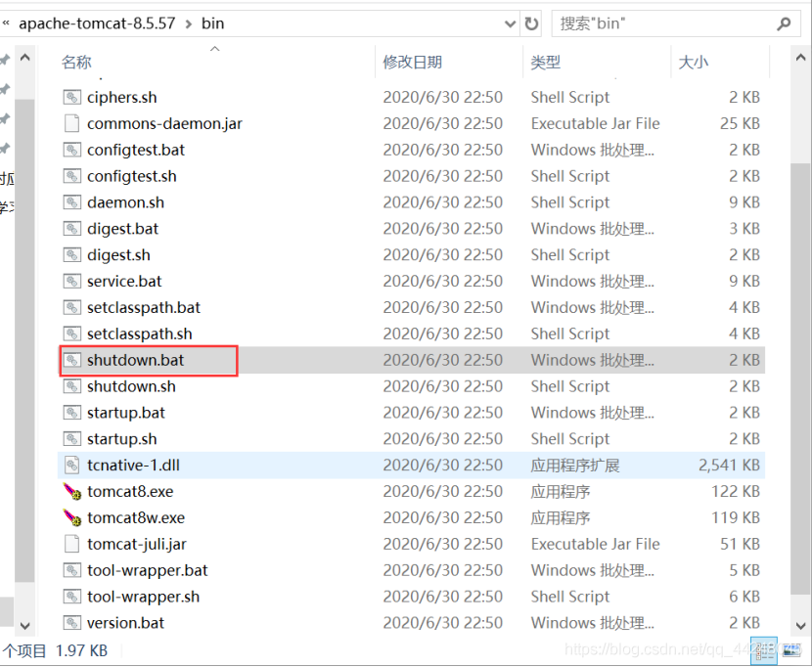Select the version.bat file name

click(125, 623)
